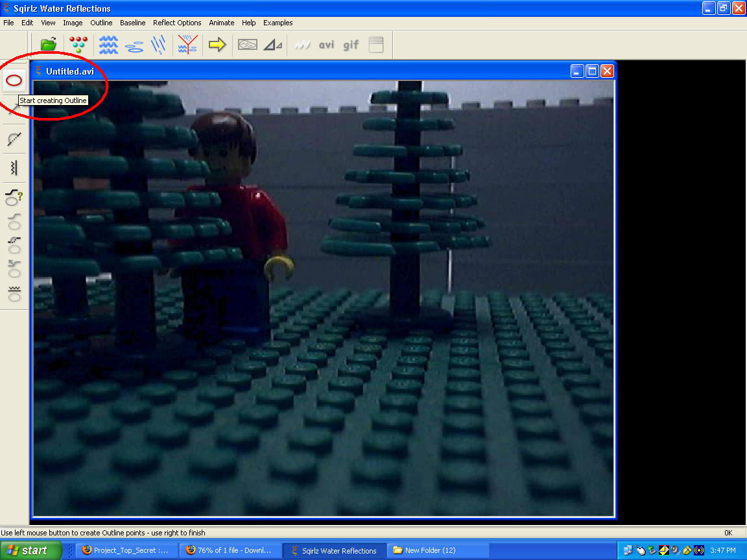This screenshot has width=747, height=560.
Task: Minimize the Untitled.avi child window
Action: click(x=577, y=71)
